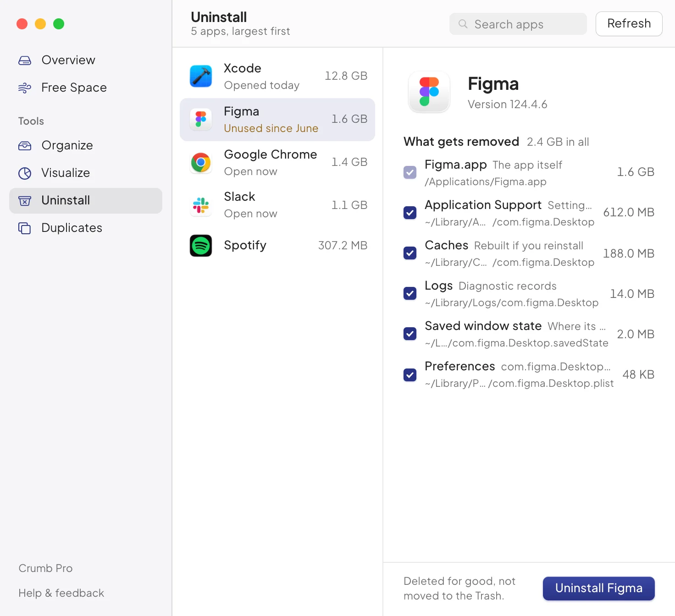Screen dimensions: 675x616
Task: Click the Figma icon in the app list
Action: click(x=201, y=119)
